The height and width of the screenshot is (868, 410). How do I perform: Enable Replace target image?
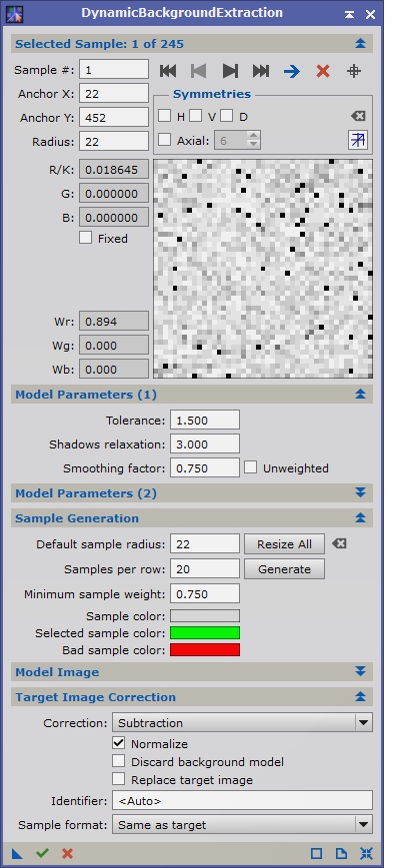119,779
